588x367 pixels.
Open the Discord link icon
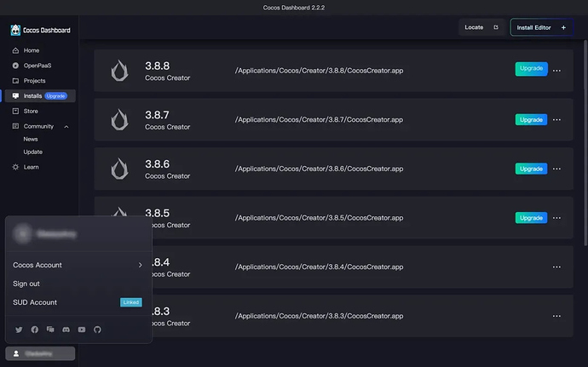click(x=66, y=330)
